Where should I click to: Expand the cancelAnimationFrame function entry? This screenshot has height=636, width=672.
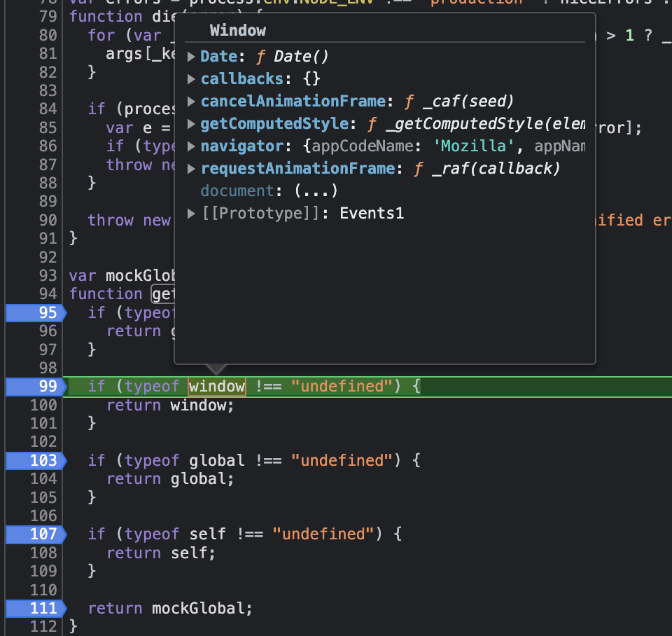[191, 101]
